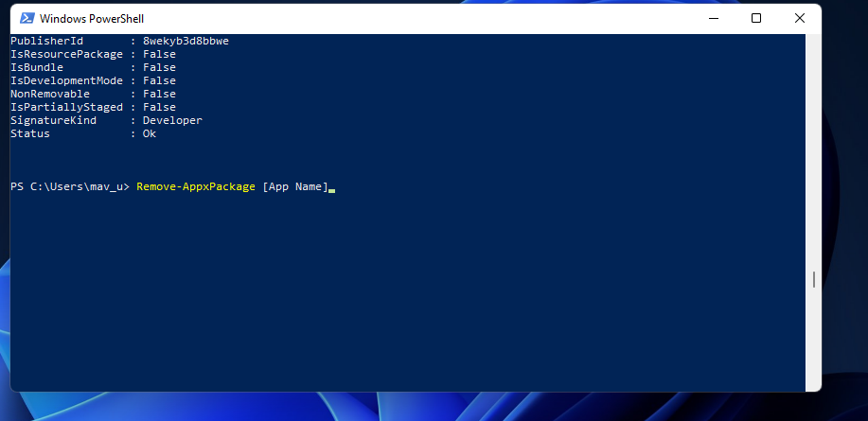Image resolution: width=868 pixels, height=421 pixels.
Task: Click the PS C:\Users\mav_u> prompt
Action: 70,186
